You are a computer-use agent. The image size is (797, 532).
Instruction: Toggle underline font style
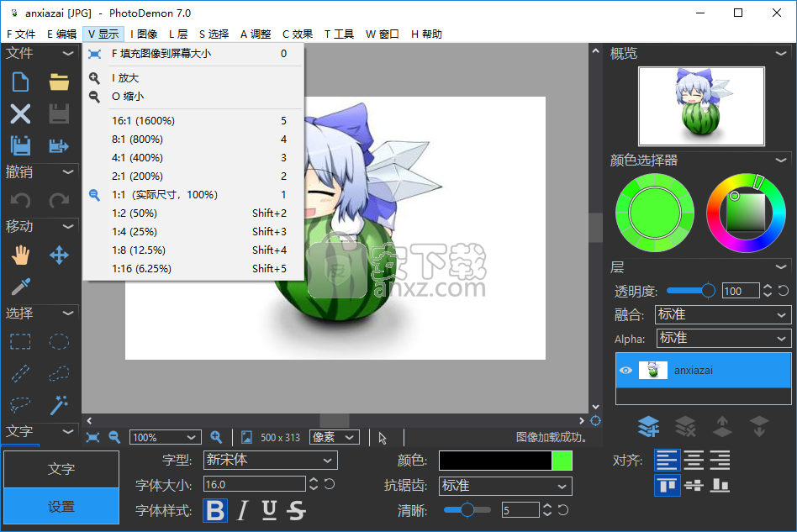coord(269,510)
